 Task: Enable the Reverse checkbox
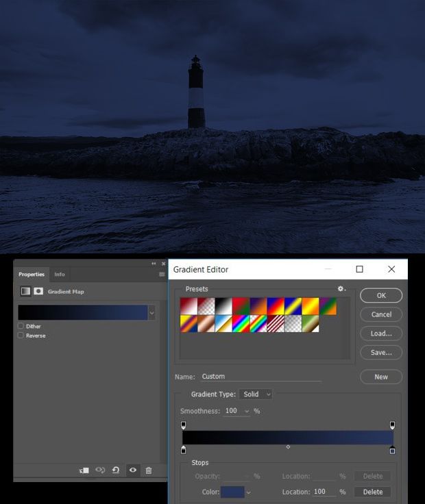coord(21,336)
